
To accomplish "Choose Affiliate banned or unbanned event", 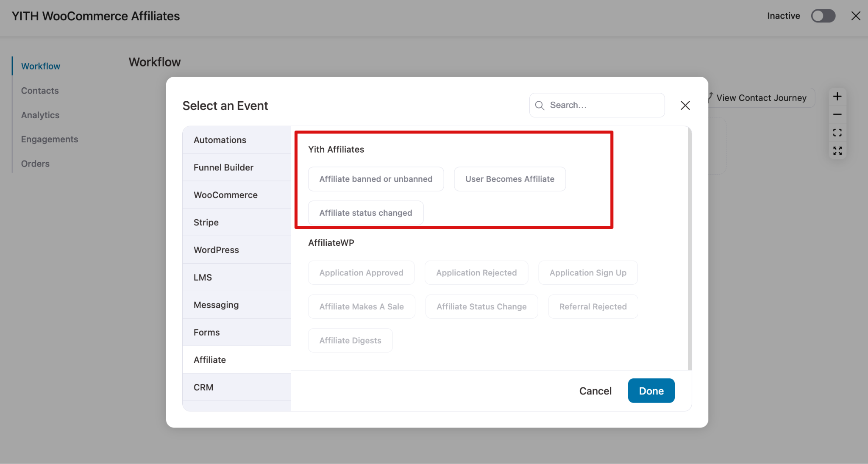I will pos(376,179).
